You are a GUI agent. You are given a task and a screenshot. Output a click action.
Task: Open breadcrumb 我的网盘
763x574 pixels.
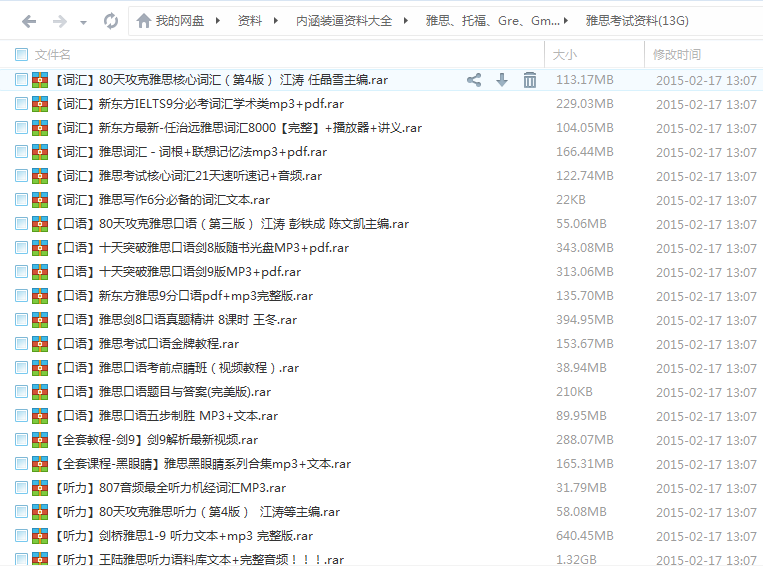coord(180,21)
